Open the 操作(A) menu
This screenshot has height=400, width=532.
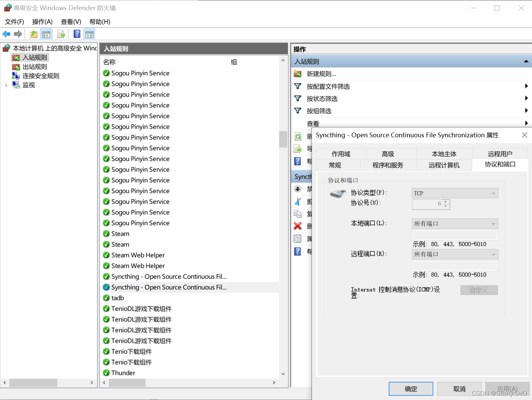(x=42, y=22)
